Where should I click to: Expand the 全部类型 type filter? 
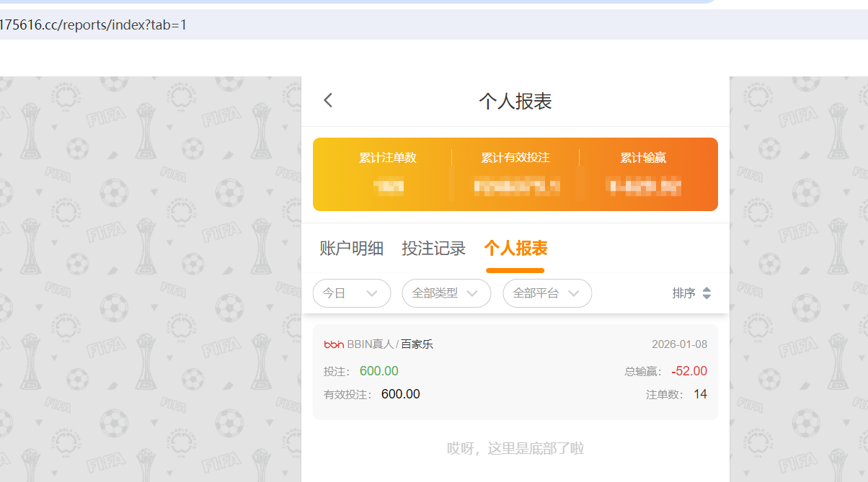446,293
